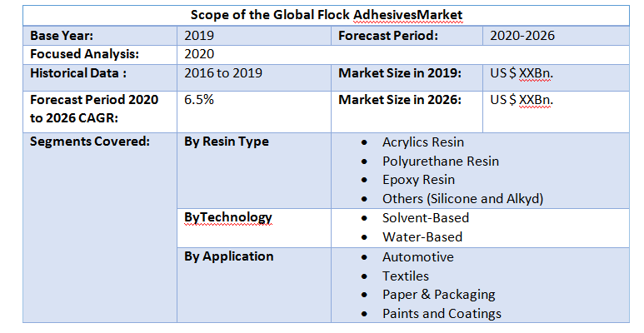
Task: Click the 'Acrylics Resin' bullet item
Action: [422, 142]
